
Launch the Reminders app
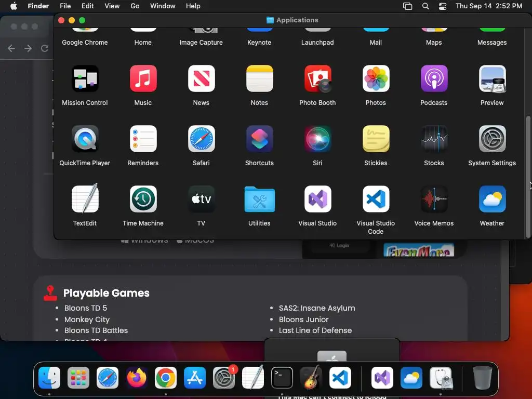(x=143, y=139)
